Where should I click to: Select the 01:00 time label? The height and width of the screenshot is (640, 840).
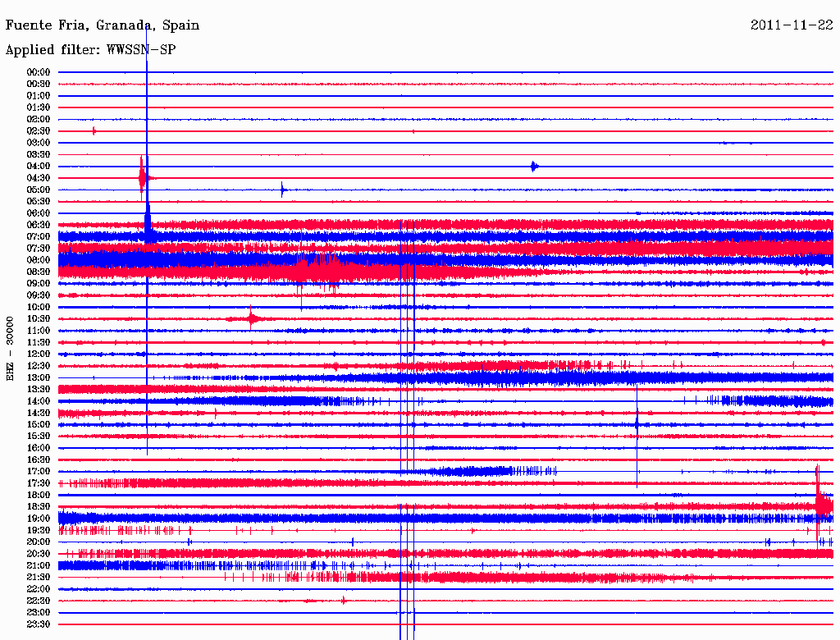click(39, 95)
